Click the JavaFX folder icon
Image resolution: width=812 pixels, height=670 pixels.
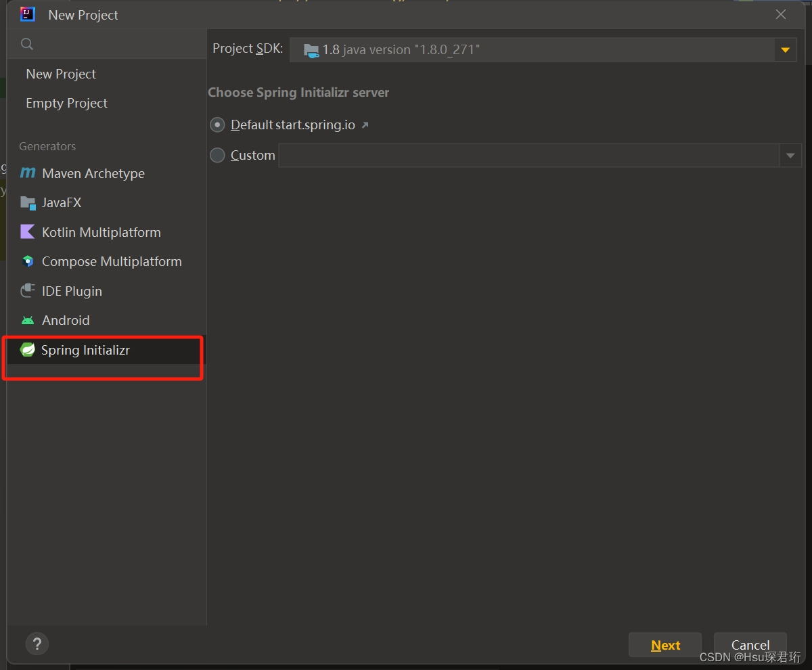pyautogui.click(x=28, y=202)
